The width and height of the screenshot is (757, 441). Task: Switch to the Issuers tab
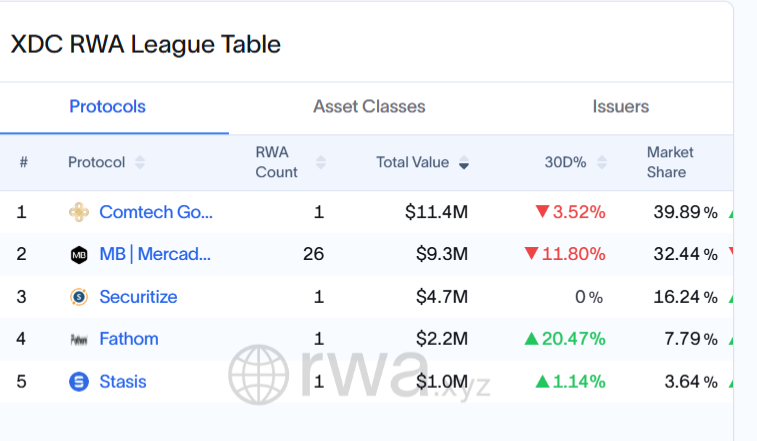(620, 107)
